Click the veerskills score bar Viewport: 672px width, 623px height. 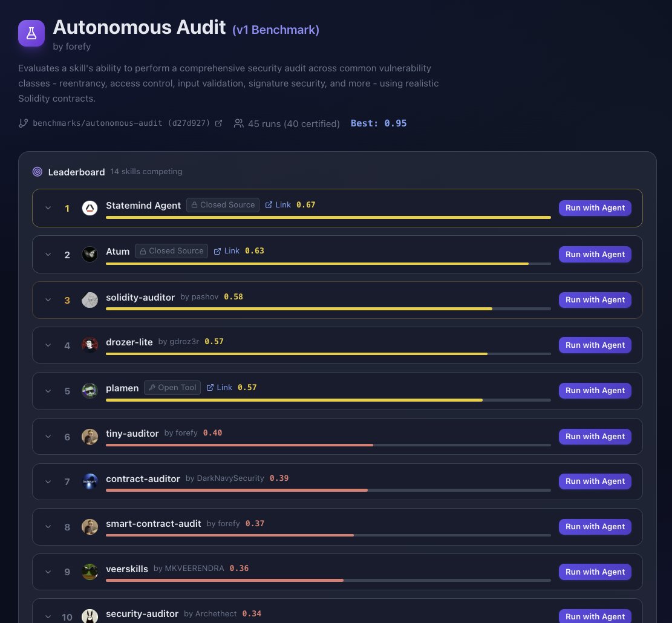pyautogui.click(x=328, y=581)
